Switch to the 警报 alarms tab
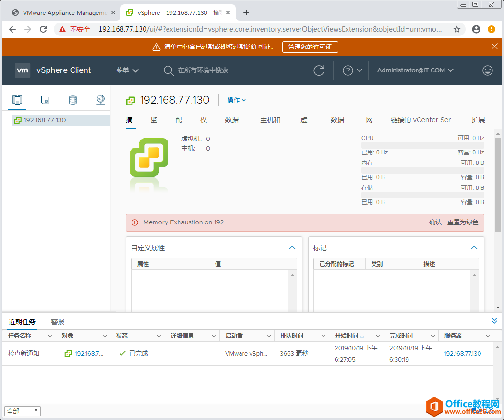The height and width of the screenshot is (420, 504). [58, 321]
